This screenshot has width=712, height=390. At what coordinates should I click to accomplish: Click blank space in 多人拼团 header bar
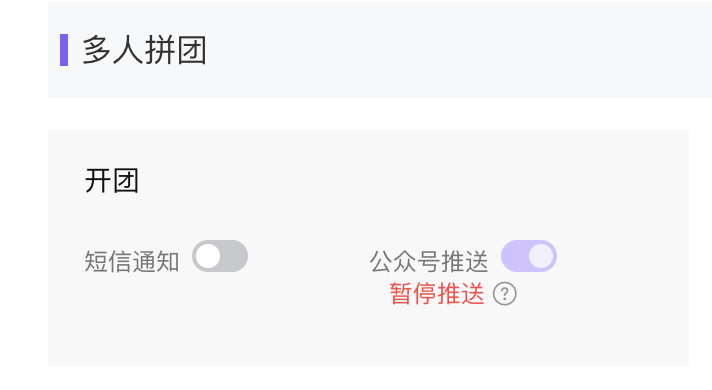tap(454, 50)
